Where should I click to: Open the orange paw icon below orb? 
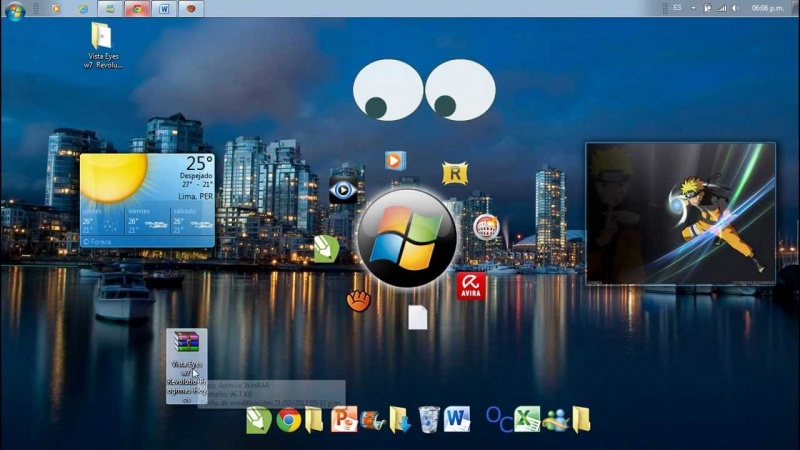358,300
